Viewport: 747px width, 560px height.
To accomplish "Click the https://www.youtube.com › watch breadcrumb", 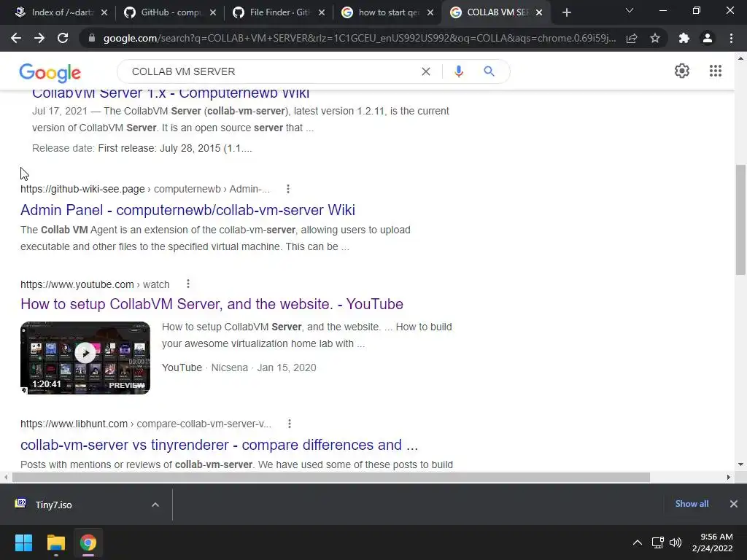I will click(x=95, y=284).
